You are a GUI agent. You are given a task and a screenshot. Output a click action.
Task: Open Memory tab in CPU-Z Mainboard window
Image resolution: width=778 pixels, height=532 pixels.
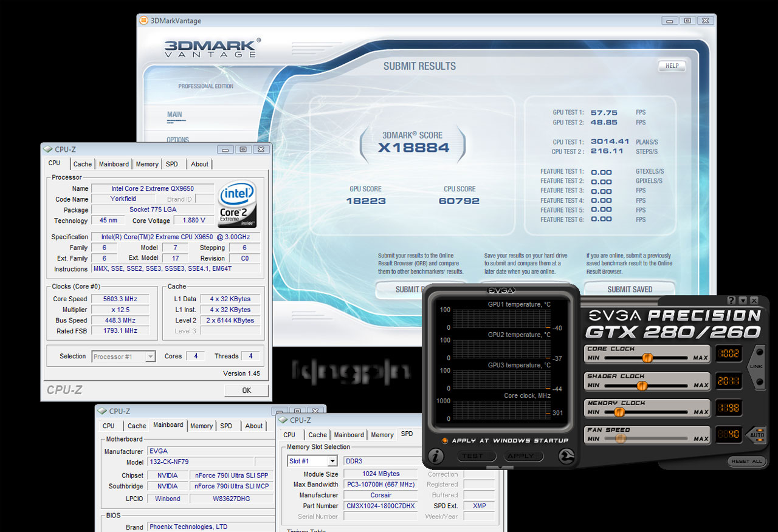click(x=201, y=426)
